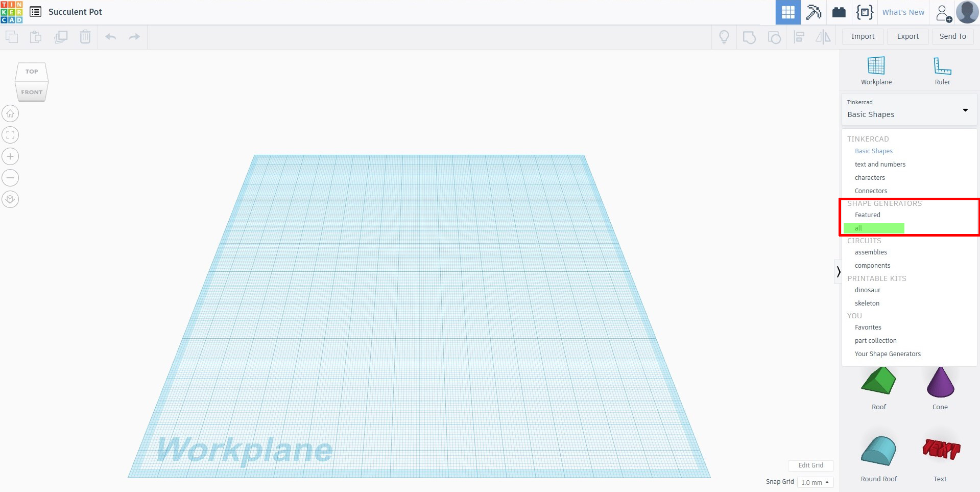Zoom in with the plus icon
The height and width of the screenshot is (492, 980).
click(10, 156)
